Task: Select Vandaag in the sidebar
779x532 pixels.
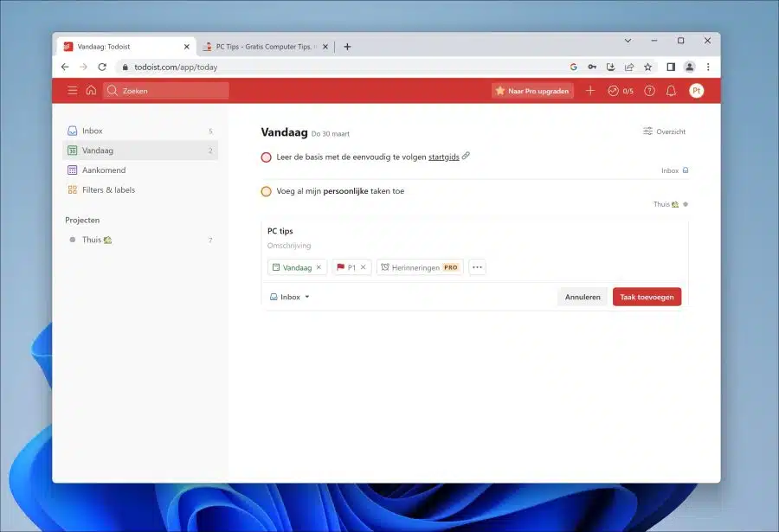Action: tap(140, 151)
